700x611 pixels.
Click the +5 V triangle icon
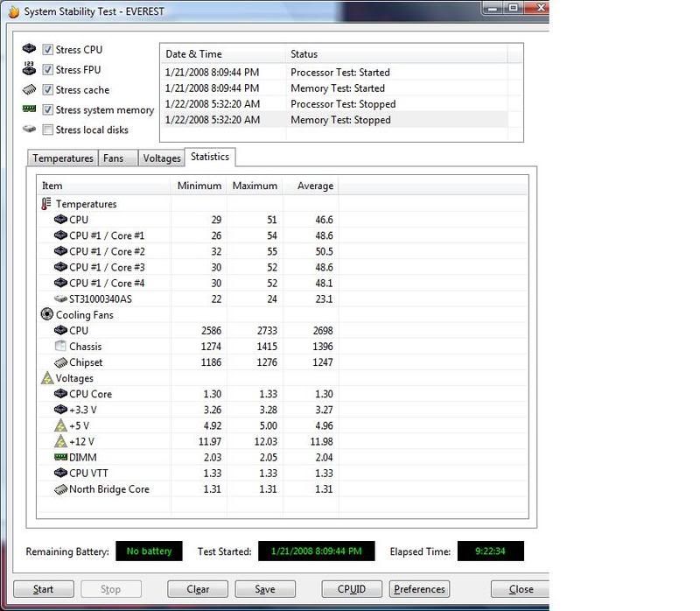(x=60, y=425)
